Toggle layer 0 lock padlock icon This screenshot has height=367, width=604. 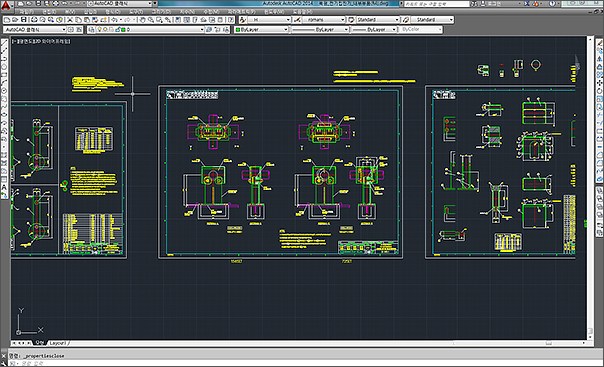[117, 30]
